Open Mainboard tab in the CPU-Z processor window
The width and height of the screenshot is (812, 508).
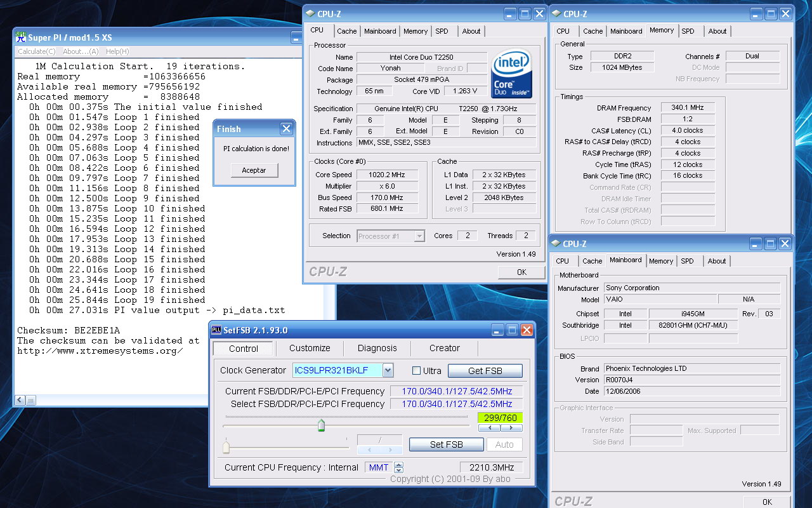pyautogui.click(x=380, y=31)
